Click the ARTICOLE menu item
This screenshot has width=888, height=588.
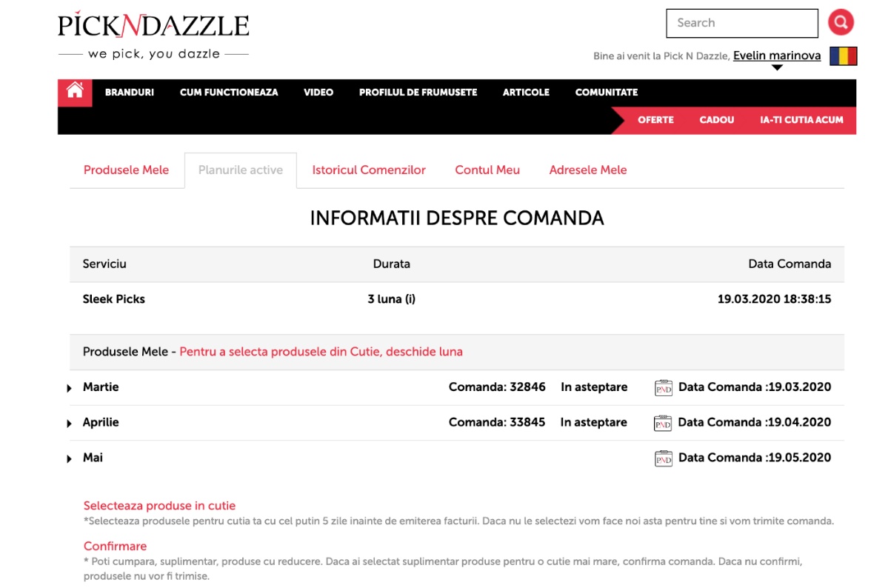coord(526,93)
